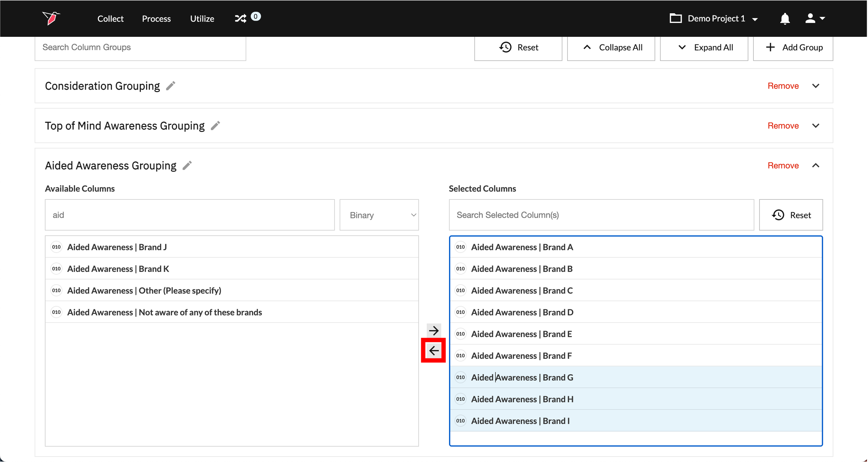Rename Aided Awareness Grouping via pencil icon
The image size is (868, 462).
(187, 165)
